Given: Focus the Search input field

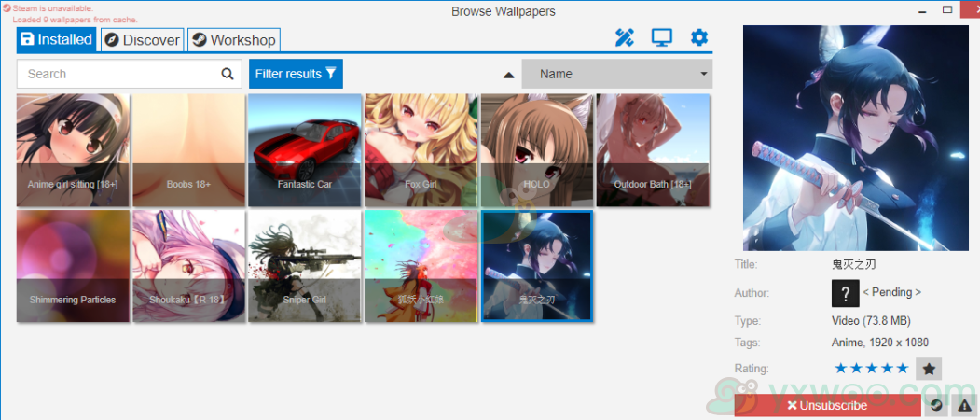Looking at the screenshot, I should 130,74.
